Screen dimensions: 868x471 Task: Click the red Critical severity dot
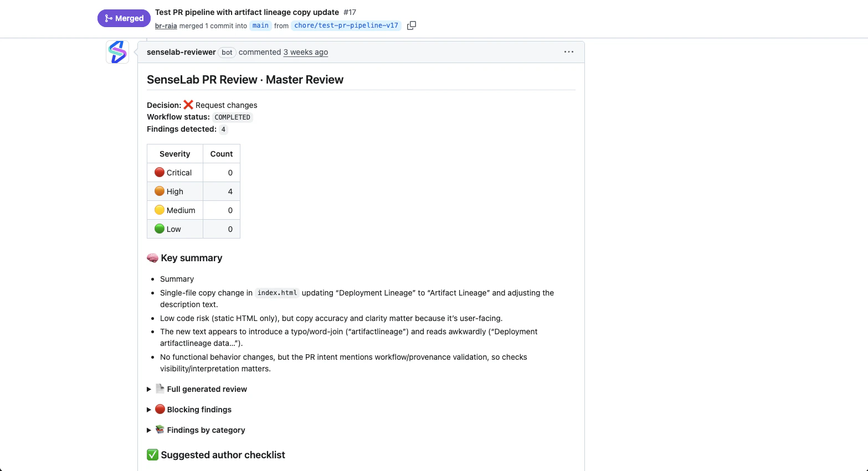click(x=160, y=172)
